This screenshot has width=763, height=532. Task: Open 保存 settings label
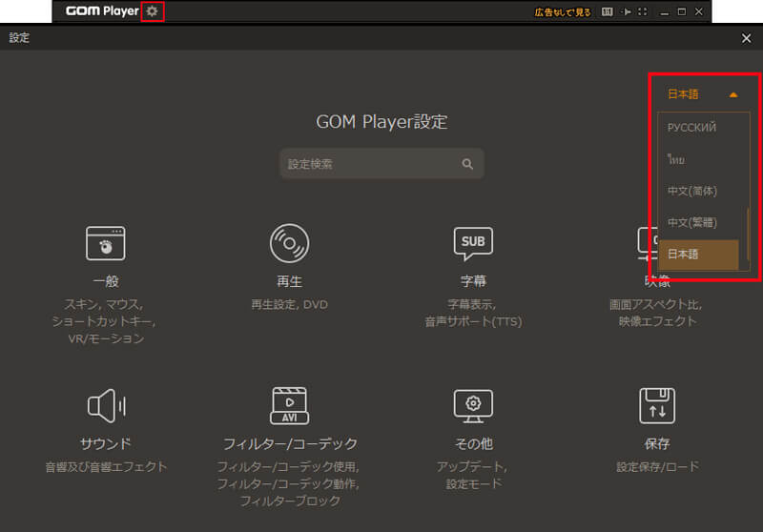click(657, 443)
